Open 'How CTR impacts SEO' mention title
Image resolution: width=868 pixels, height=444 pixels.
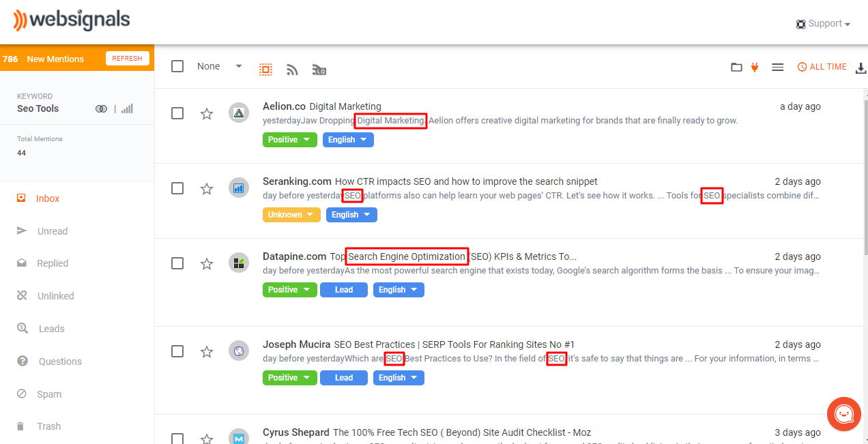click(466, 181)
